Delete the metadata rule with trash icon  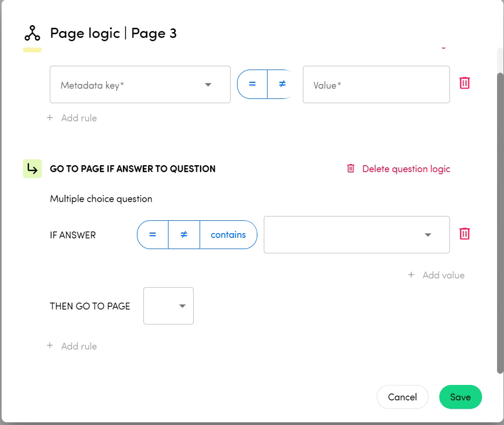pos(464,83)
